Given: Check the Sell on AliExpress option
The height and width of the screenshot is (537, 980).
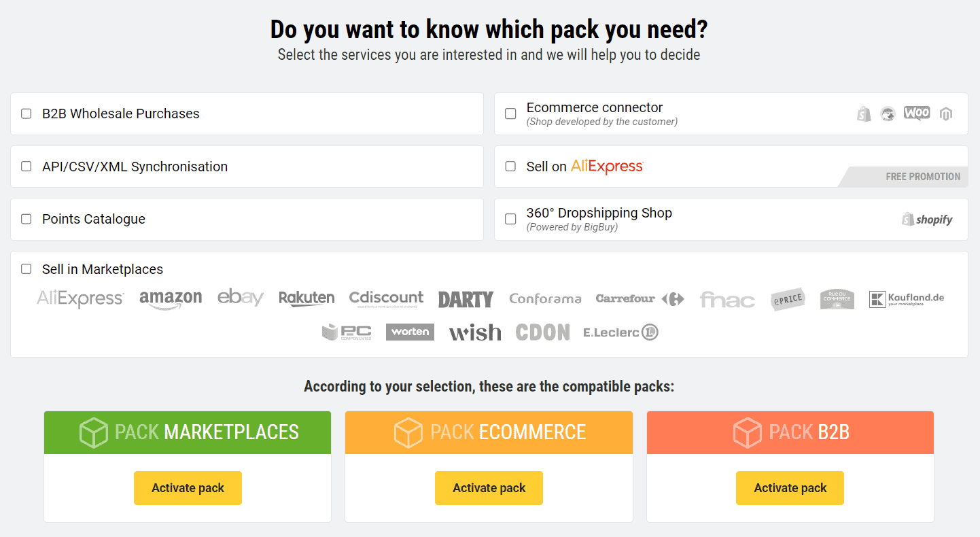Looking at the screenshot, I should 510,167.
